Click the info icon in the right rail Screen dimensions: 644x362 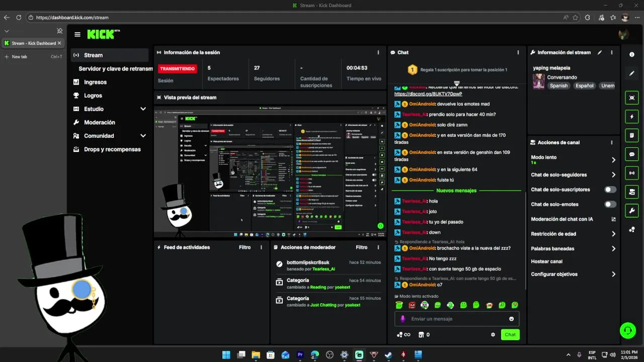click(632, 54)
